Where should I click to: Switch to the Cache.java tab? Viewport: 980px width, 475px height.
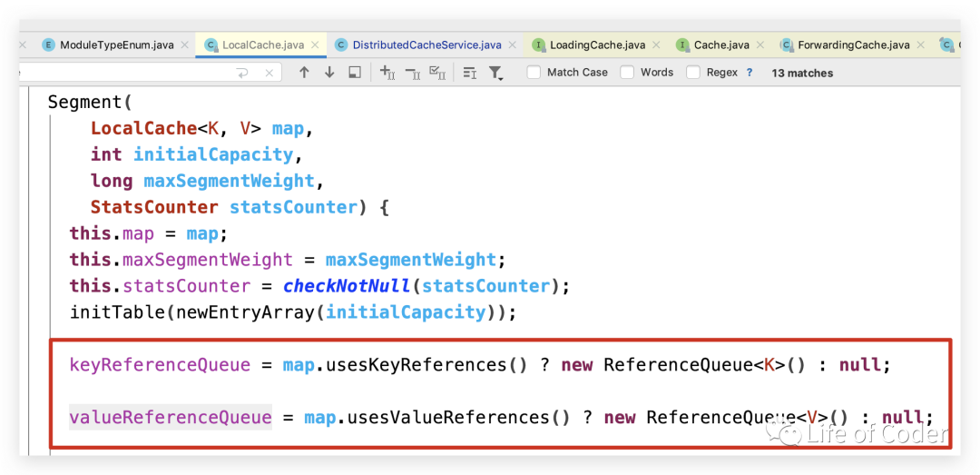[721, 45]
